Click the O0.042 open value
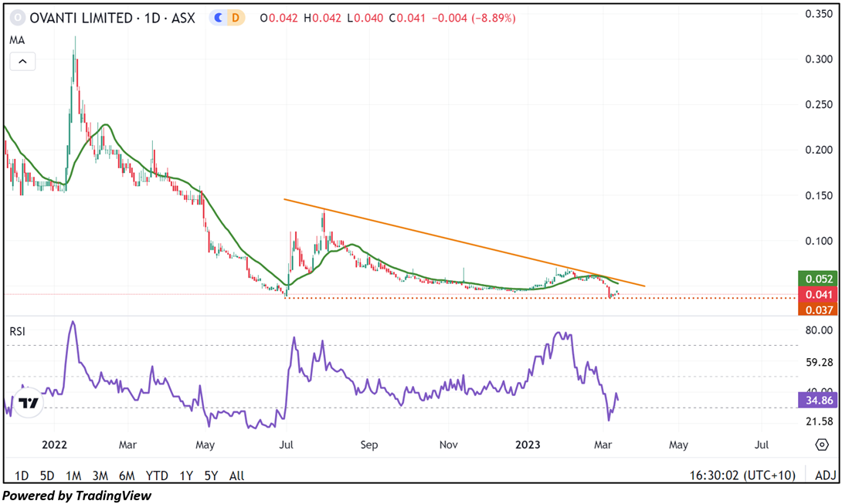This screenshot has height=504, width=842. 279,18
